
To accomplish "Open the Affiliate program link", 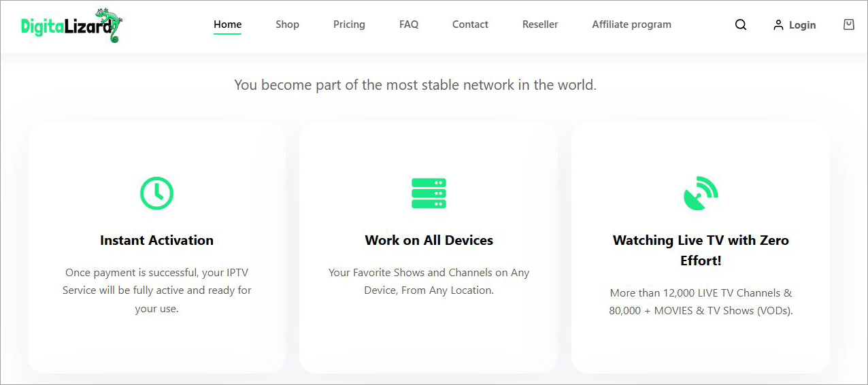I will [631, 24].
